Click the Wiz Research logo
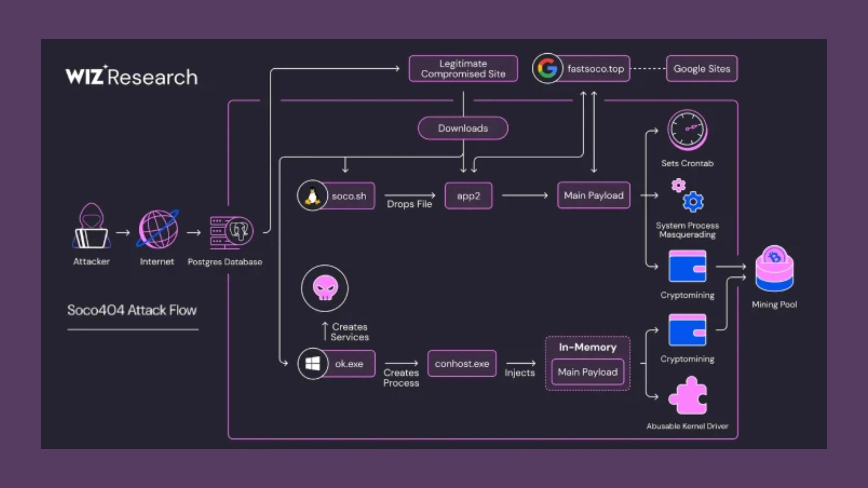Image resolution: width=868 pixels, height=488 pixels. pyautogui.click(x=131, y=76)
